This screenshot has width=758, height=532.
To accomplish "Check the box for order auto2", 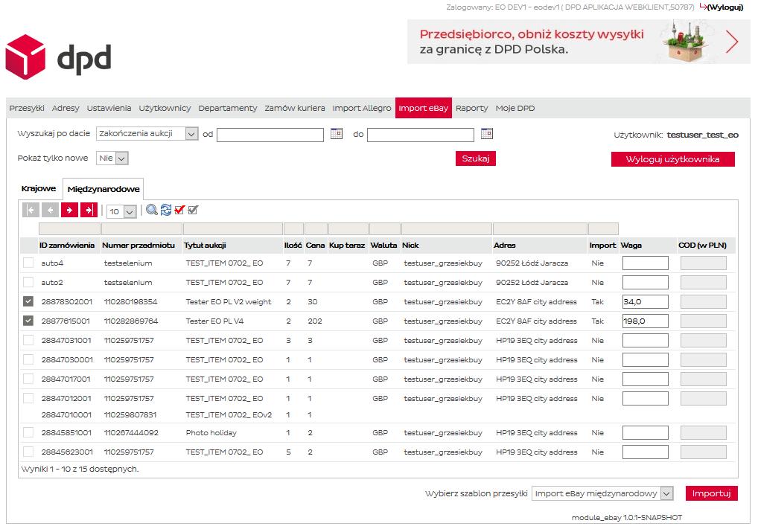I will [x=28, y=282].
